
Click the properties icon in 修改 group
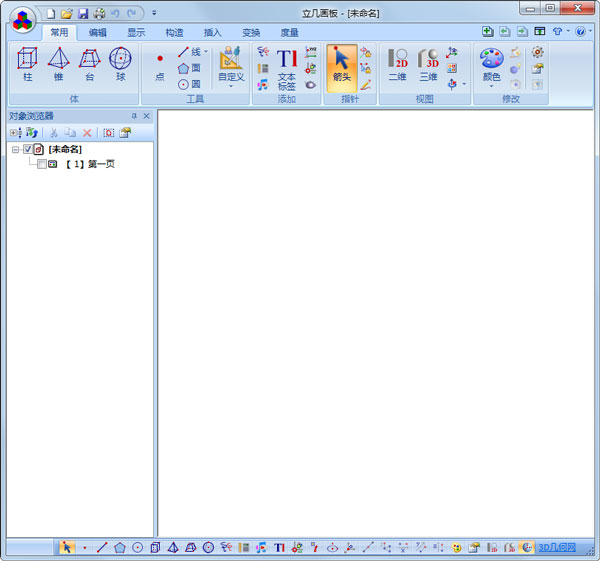point(537,68)
